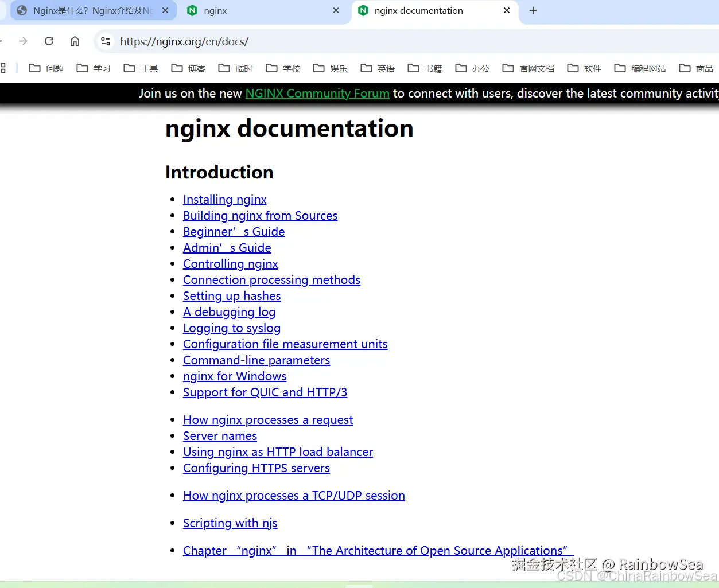This screenshot has height=588, width=719.
Task: Open the 临时 bookmark folder
Action: (236, 68)
